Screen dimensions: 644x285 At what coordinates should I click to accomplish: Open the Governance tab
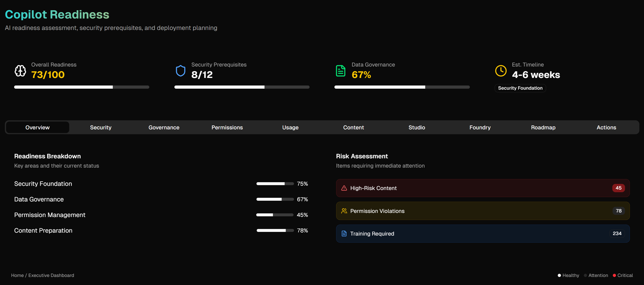click(164, 127)
